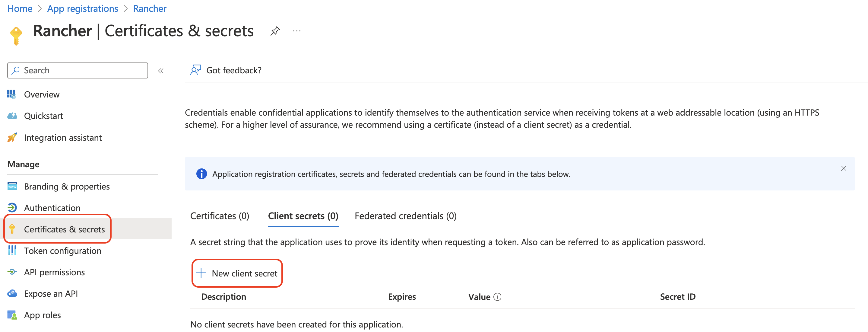
Task: View API permissions
Action: [54, 272]
